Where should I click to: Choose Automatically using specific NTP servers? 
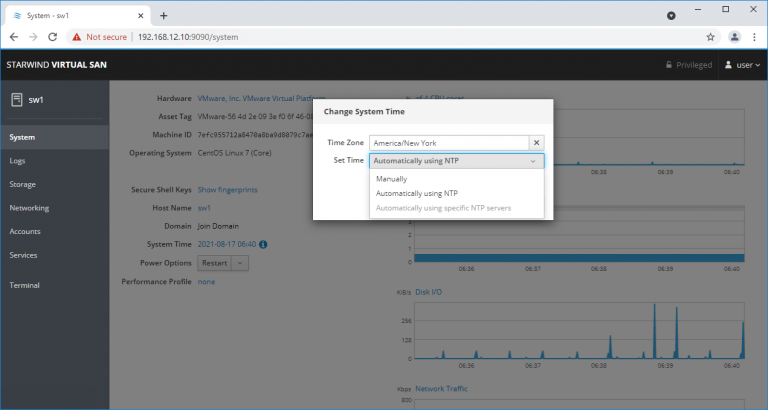point(443,208)
